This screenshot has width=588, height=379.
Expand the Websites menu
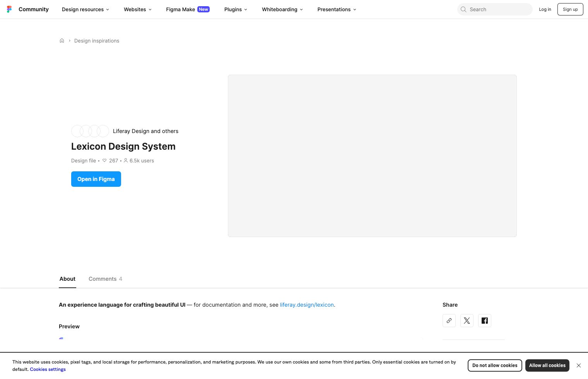coord(137,9)
